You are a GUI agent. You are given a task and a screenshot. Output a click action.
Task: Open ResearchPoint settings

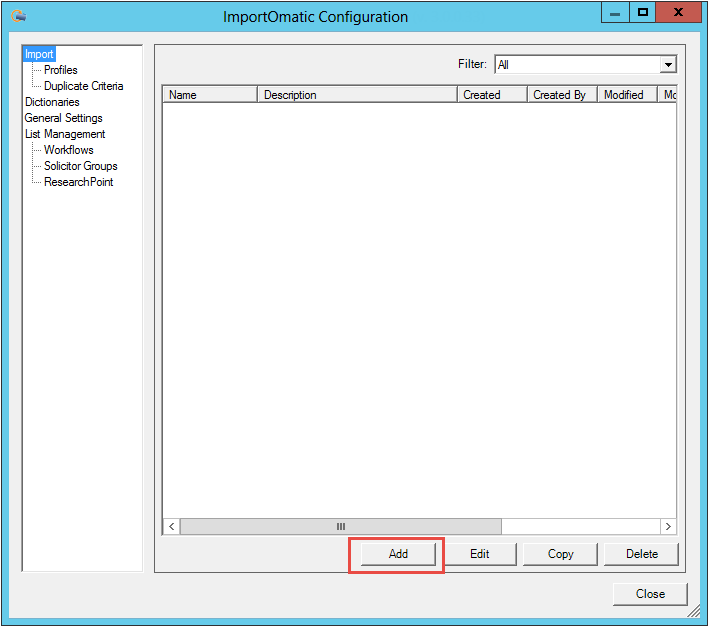pos(78,182)
